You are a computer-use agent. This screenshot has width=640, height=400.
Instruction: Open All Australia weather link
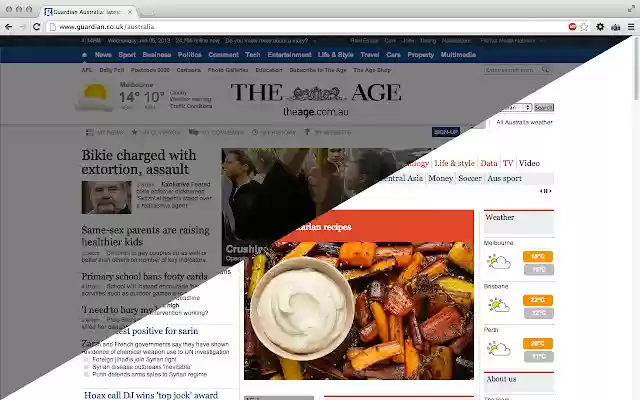pyautogui.click(x=524, y=122)
